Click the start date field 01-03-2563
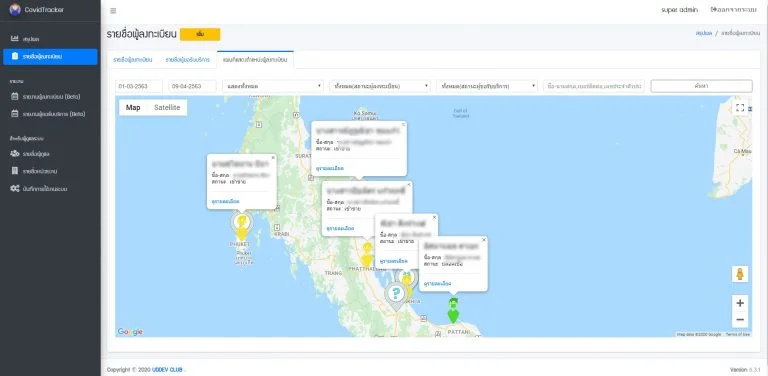768x376 pixels. (139, 86)
